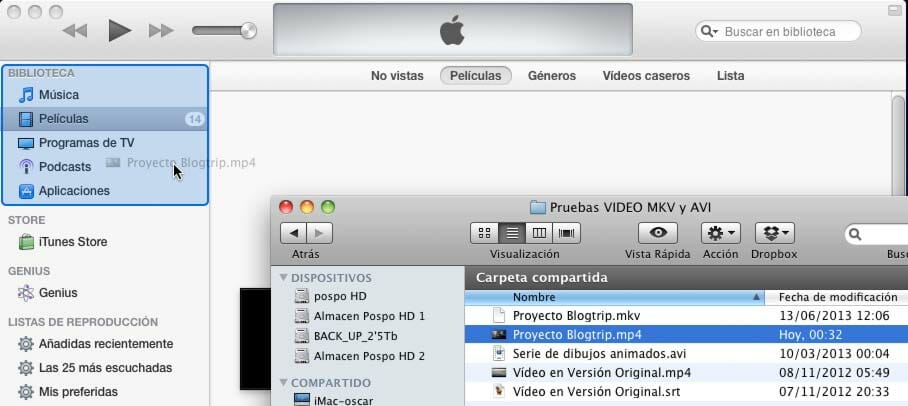Collapse the COMPARTIDO section in Finder
This screenshot has height=406, width=908.
(x=283, y=382)
